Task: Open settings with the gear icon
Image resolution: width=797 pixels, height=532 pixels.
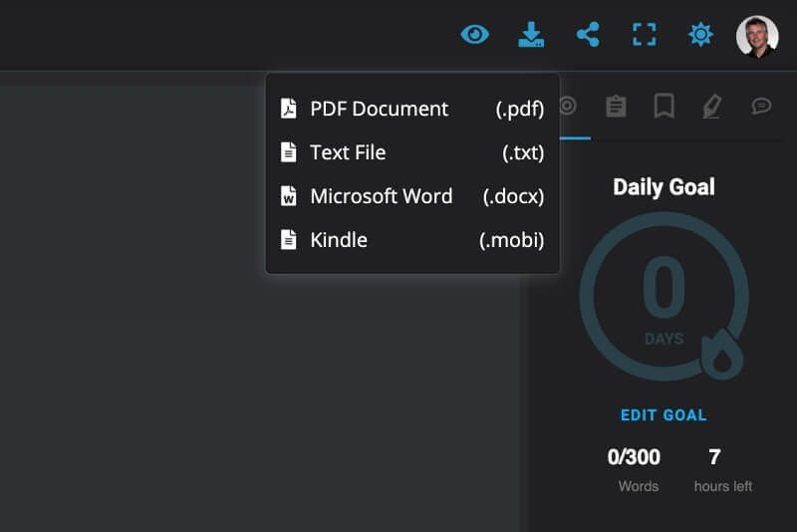Action: pyautogui.click(x=700, y=35)
